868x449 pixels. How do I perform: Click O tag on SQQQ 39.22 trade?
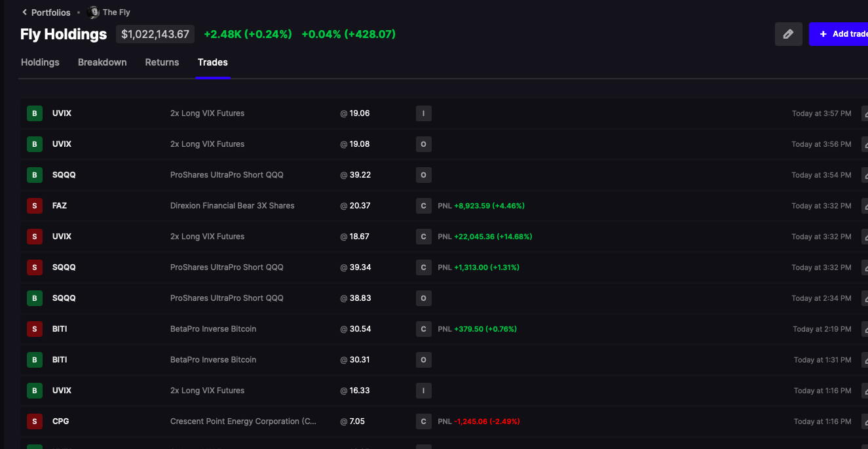coord(424,175)
